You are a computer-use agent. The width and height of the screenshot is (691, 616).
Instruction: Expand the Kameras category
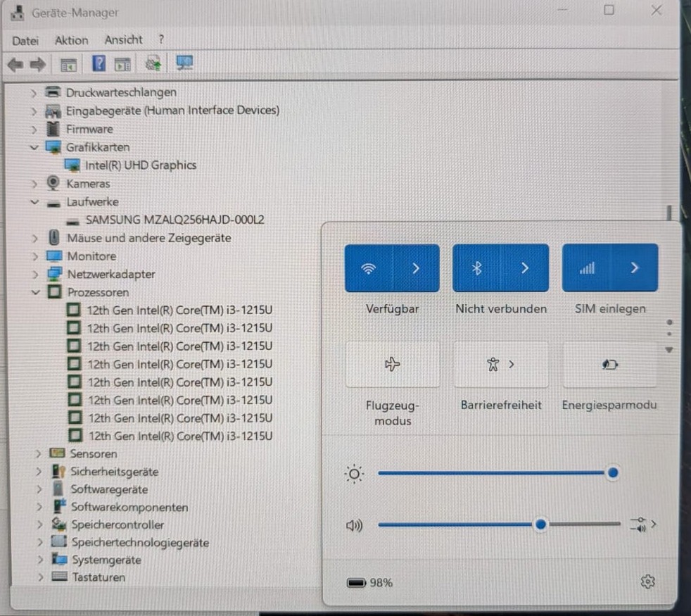tap(34, 184)
